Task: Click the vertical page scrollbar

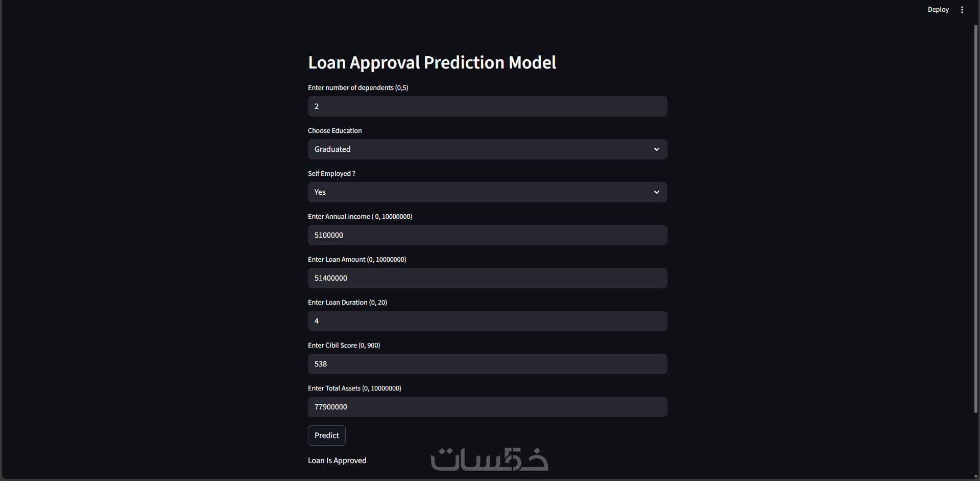Action: tap(976, 219)
